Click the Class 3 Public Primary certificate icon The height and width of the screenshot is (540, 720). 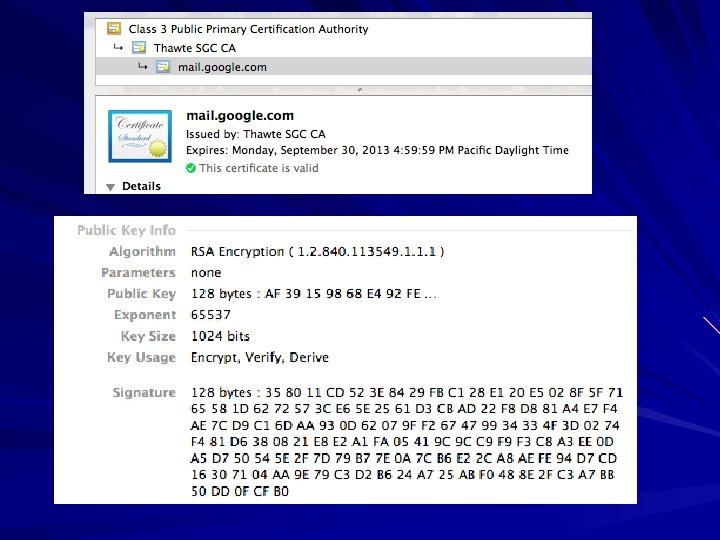coord(114,28)
